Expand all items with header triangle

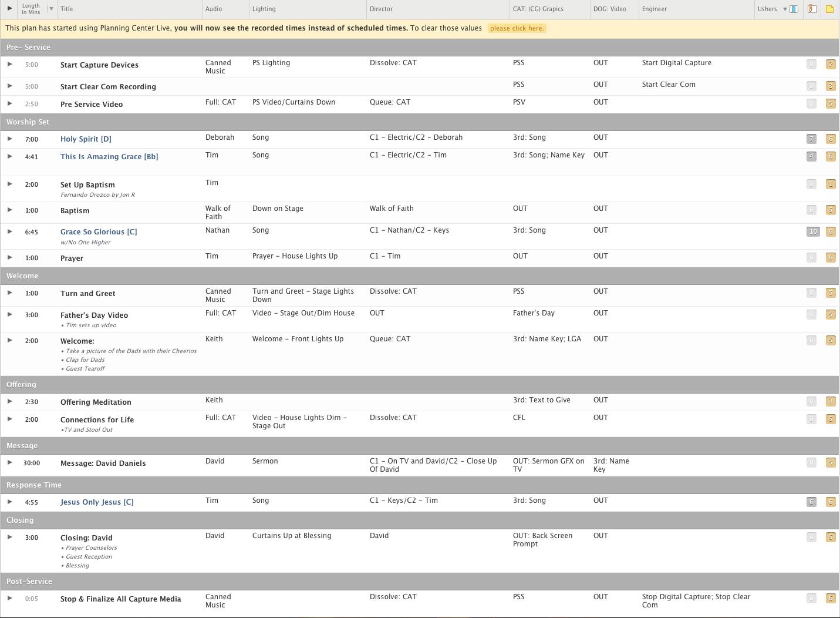(9, 8)
